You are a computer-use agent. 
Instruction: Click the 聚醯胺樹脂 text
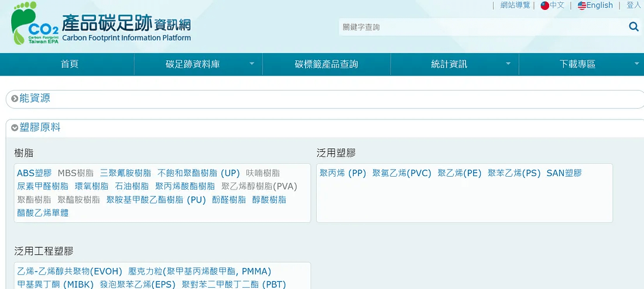[78, 200]
